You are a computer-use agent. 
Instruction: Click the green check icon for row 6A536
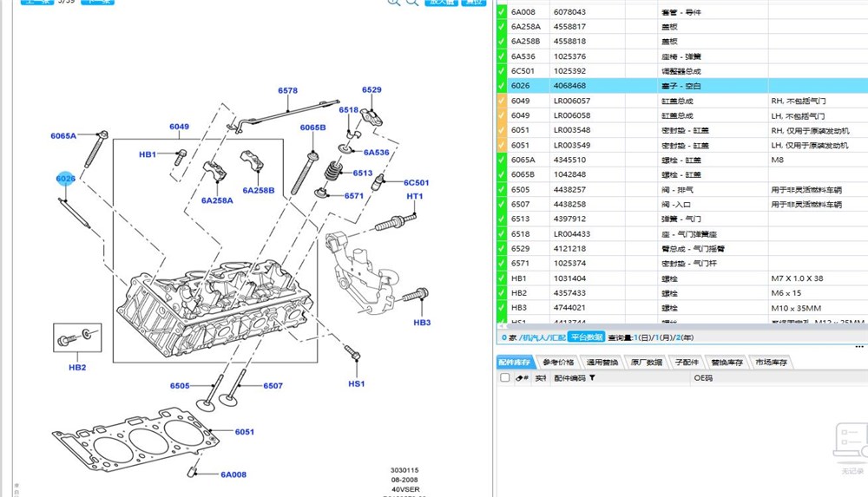pyautogui.click(x=502, y=56)
